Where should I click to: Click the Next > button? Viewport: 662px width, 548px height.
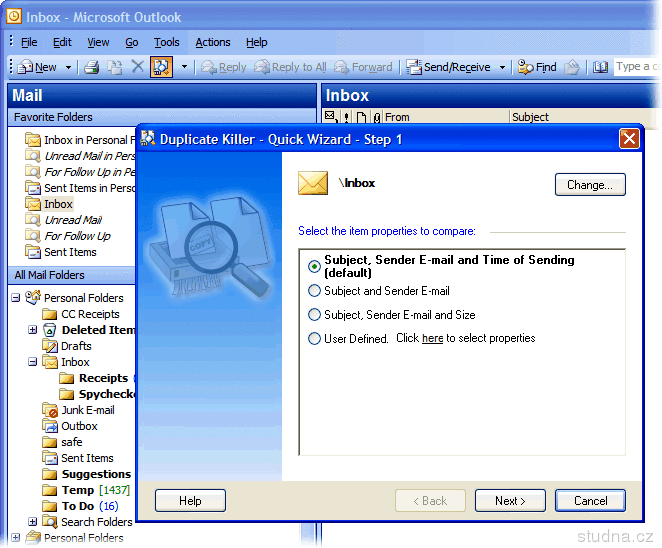[510, 500]
